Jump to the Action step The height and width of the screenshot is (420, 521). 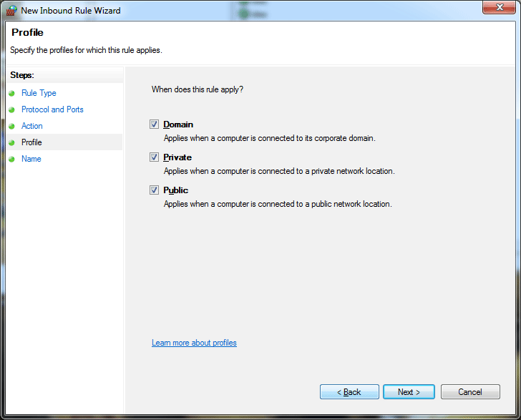tap(32, 126)
